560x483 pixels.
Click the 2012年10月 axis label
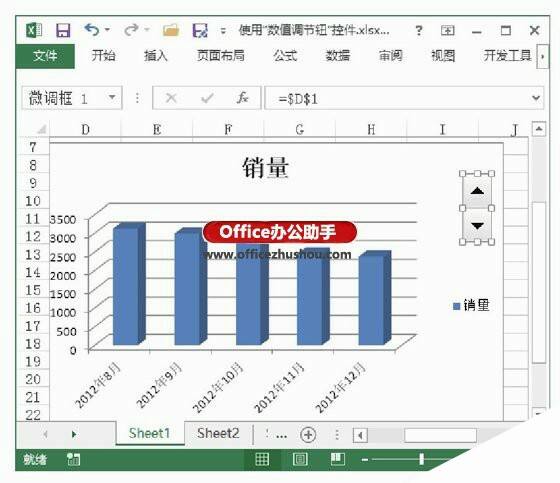(218, 387)
